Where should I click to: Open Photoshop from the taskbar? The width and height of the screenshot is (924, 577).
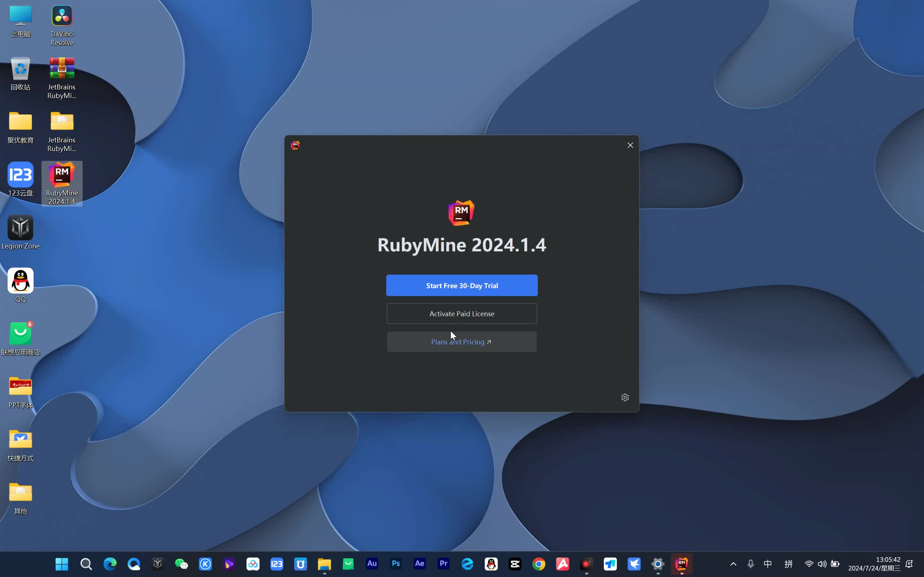tap(396, 564)
